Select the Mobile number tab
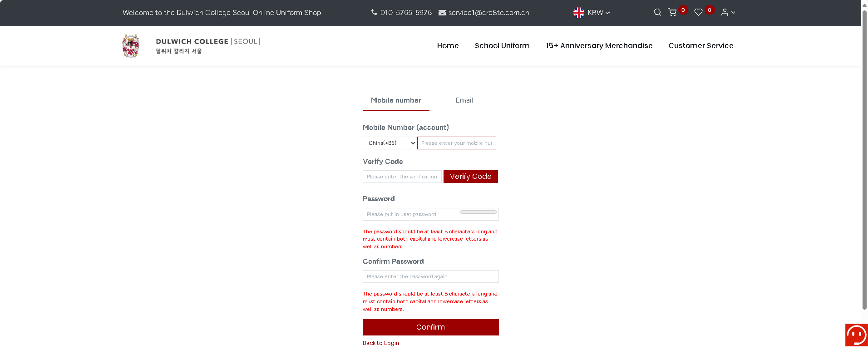 396,100
